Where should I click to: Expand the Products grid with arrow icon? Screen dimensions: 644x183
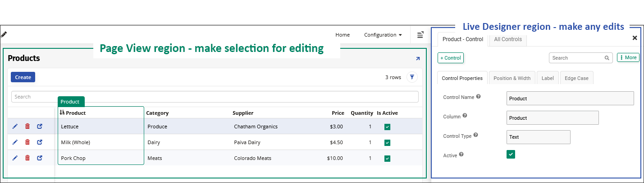pos(418,59)
